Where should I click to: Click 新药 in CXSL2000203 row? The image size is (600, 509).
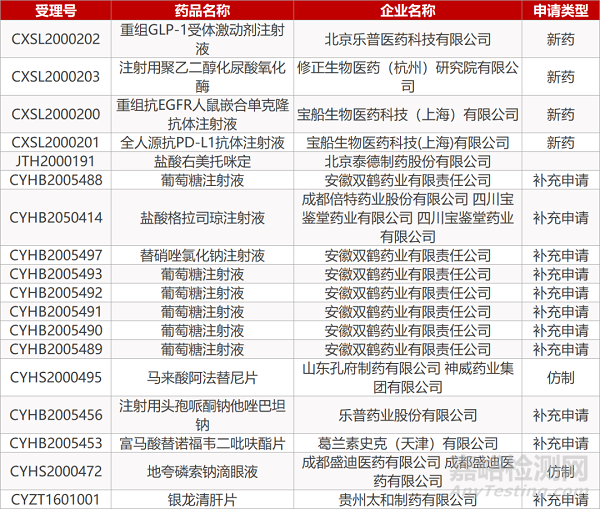(x=561, y=77)
